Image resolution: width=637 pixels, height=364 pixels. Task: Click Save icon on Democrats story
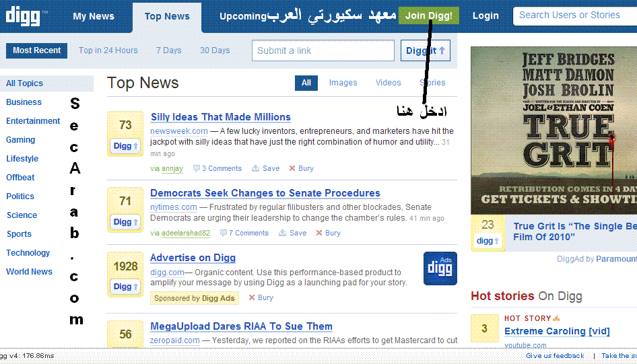coord(282,233)
